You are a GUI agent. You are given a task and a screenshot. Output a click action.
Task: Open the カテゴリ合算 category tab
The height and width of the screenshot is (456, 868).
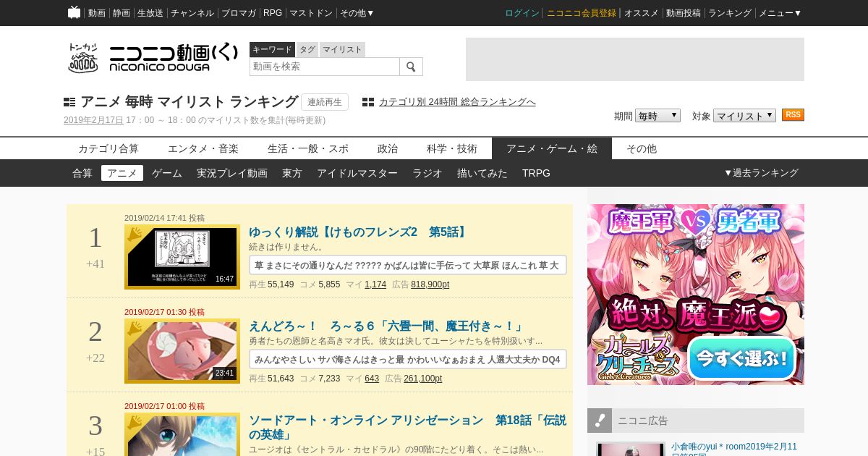coord(109,148)
